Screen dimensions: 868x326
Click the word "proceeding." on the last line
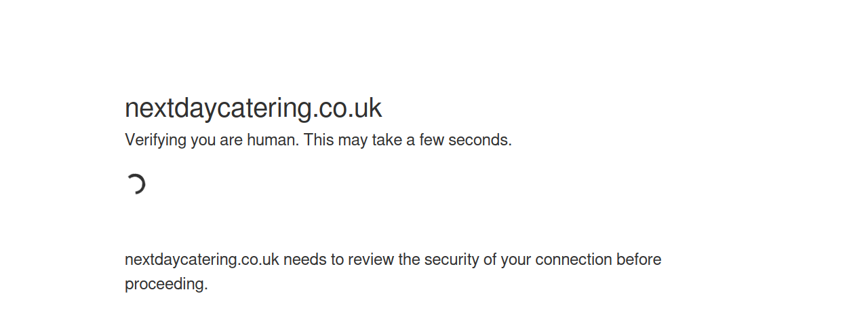(166, 285)
